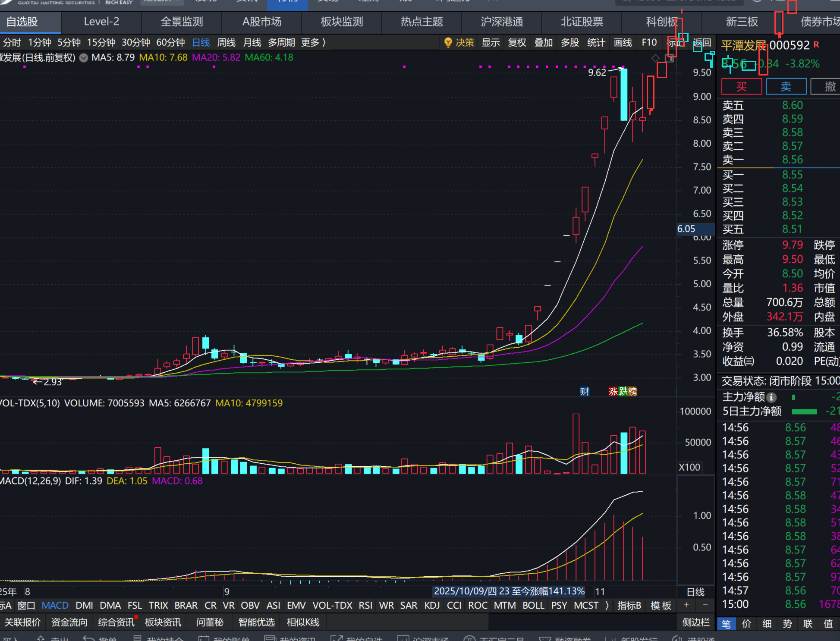The width and height of the screenshot is (840, 641).
Task: Click the plus icon to add indicator panel
Action: pos(686,605)
